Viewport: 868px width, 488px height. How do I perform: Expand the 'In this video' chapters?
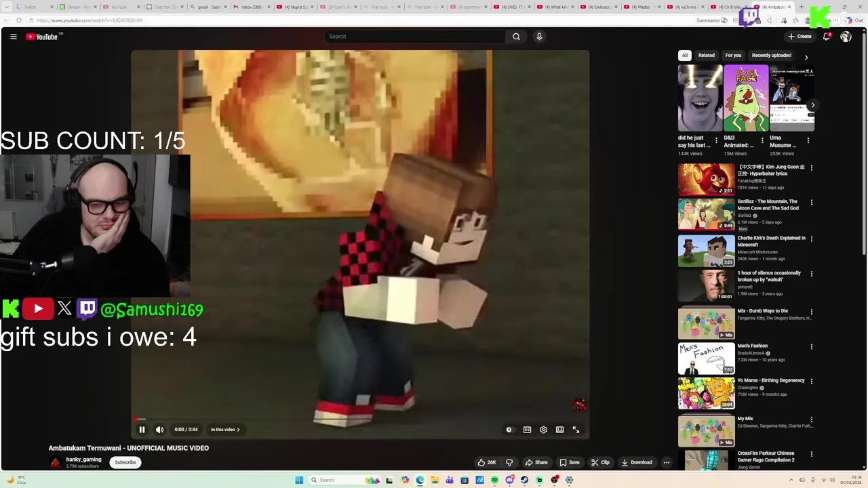(225, 430)
